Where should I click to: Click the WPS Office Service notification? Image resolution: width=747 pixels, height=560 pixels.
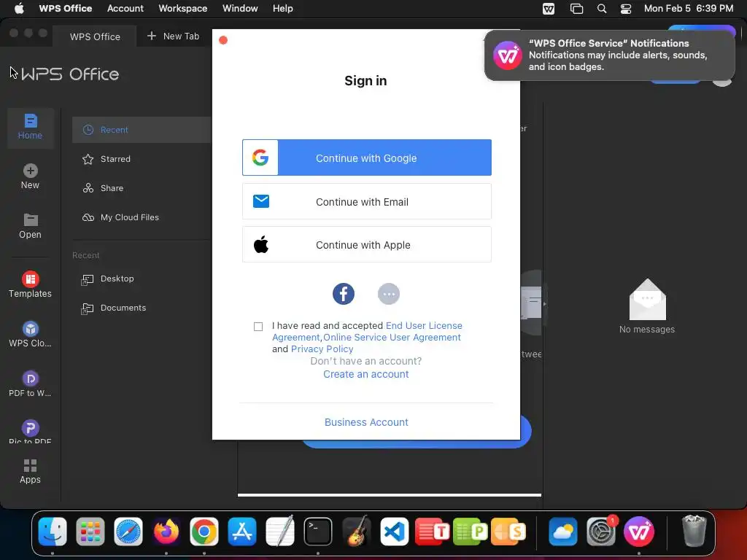610,55
